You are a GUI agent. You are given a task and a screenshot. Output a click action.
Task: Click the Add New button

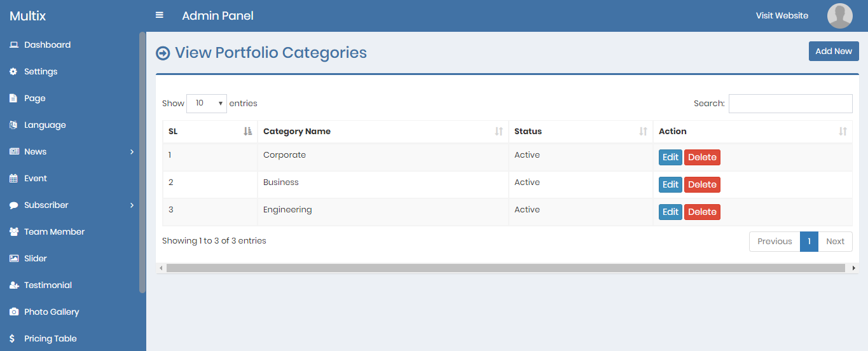tap(833, 52)
